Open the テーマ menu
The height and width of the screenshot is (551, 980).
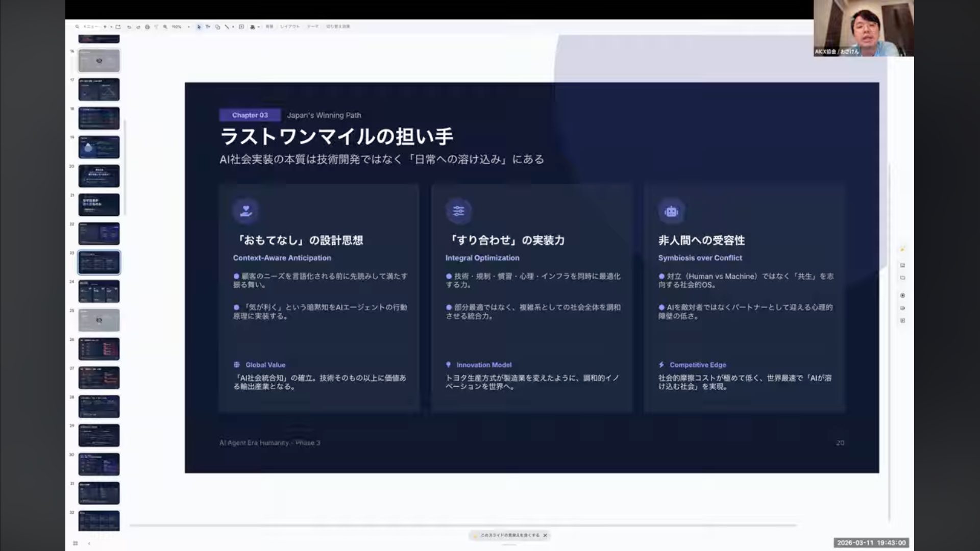(x=312, y=27)
